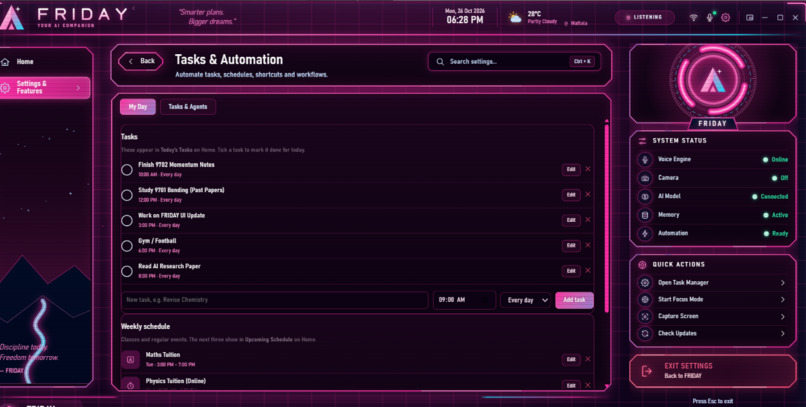Click the Home icon in the sidebar
The height and width of the screenshot is (407, 806).
6,62
